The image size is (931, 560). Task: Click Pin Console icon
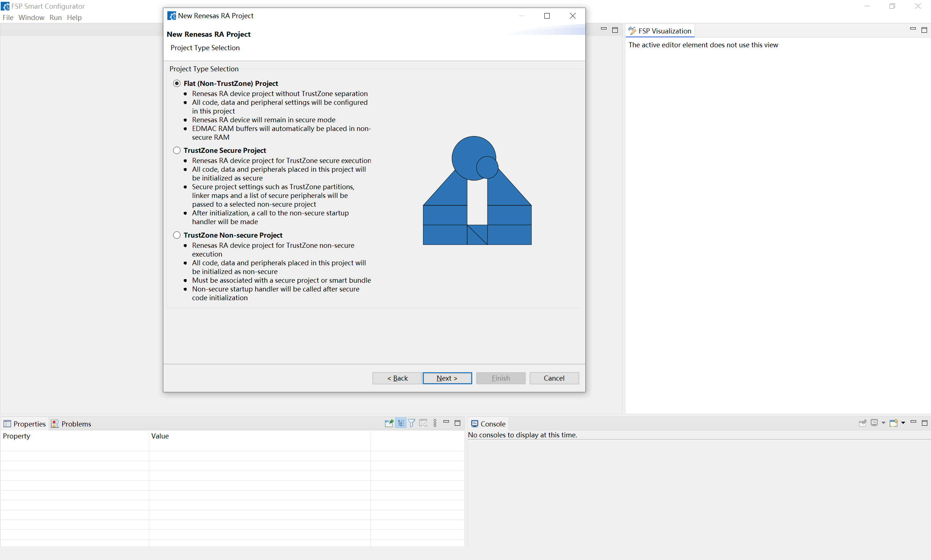tap(862, 423)
